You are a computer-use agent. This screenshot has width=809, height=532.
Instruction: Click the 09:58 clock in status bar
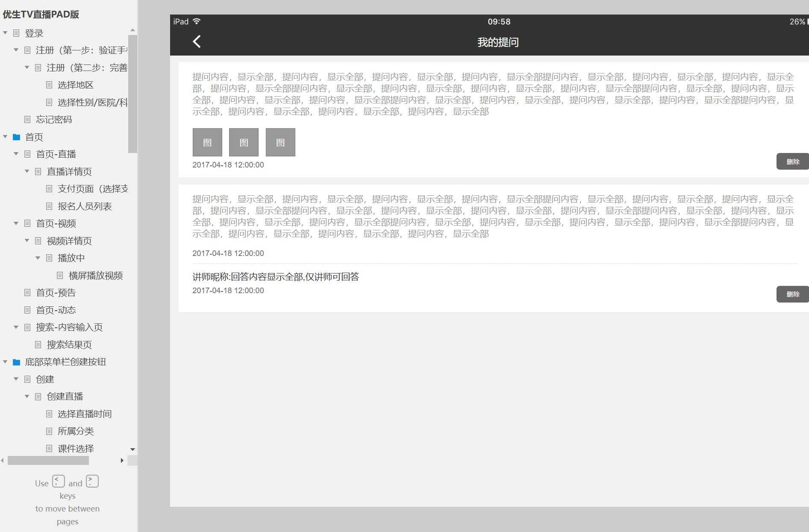point(499,21)
